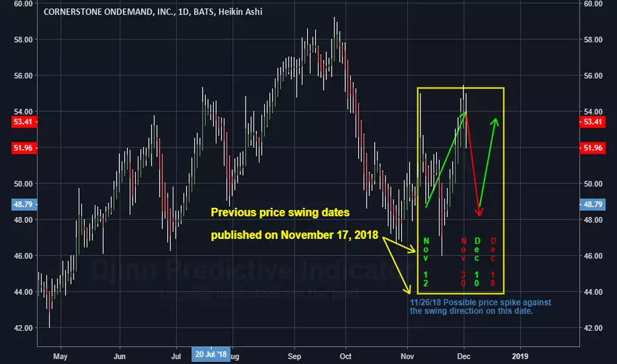Click the 'the swing direction on this date.' line
This screenshot has width=617, height=364.
click(471, 311)
